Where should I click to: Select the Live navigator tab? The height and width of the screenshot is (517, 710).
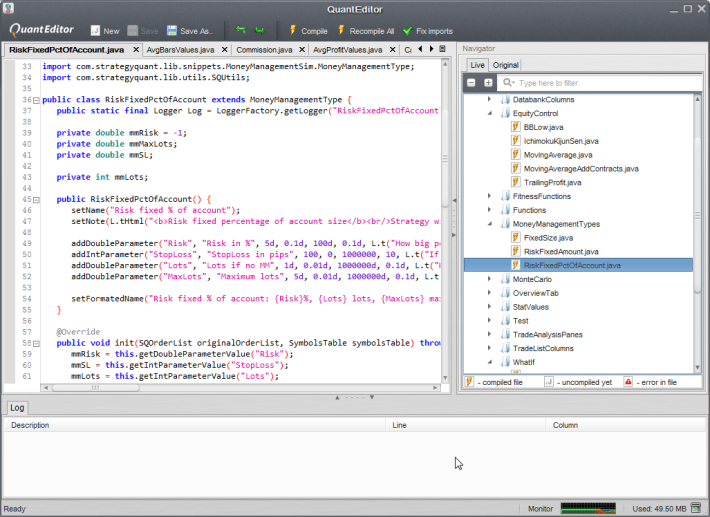point(477,65)
